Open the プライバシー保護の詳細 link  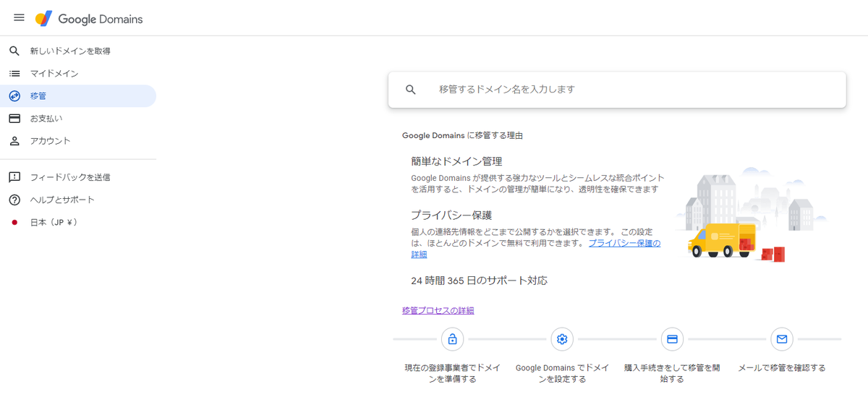[x=624, y=244]
